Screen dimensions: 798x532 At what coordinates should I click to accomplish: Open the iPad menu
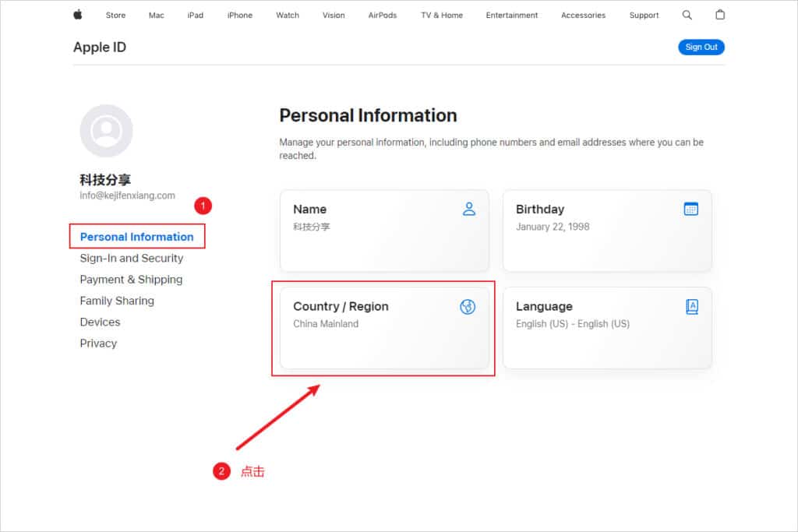click(x=196, y=16)
